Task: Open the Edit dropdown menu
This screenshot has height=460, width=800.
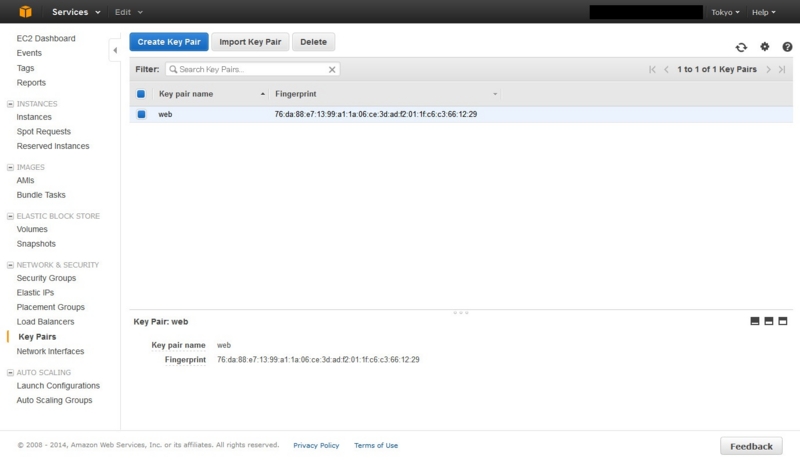Action: (x=129, y=12)
